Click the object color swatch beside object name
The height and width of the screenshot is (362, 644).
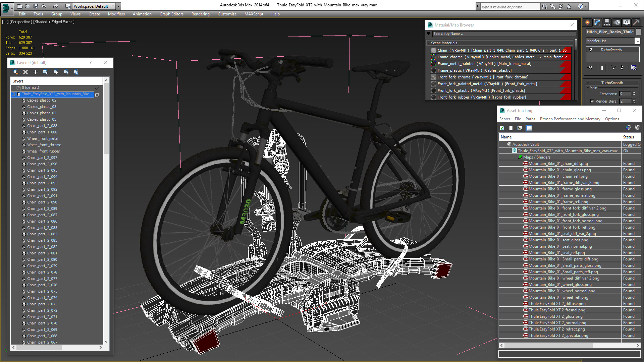click(x=639, y=32)
